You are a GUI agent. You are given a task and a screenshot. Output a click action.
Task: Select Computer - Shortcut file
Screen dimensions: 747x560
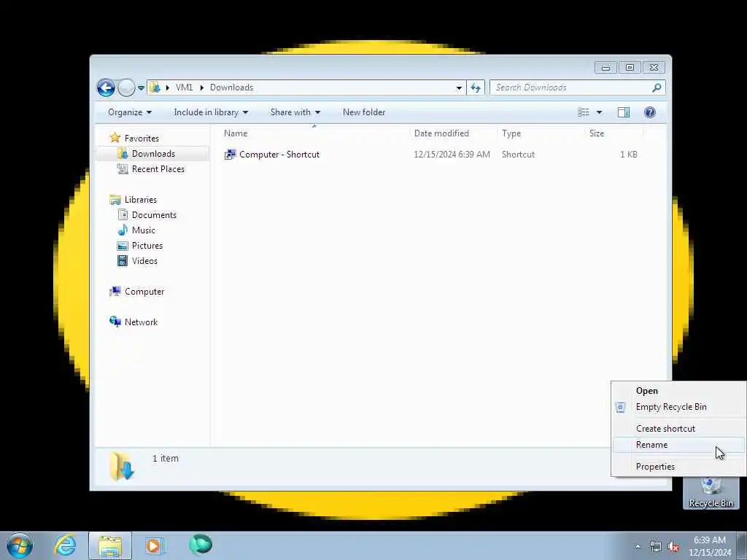(x=279, y=155)
